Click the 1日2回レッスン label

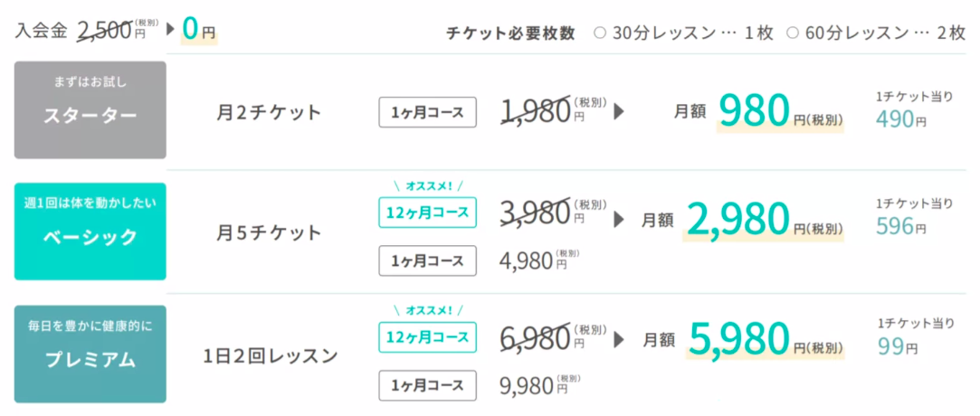tap(271, 356)
